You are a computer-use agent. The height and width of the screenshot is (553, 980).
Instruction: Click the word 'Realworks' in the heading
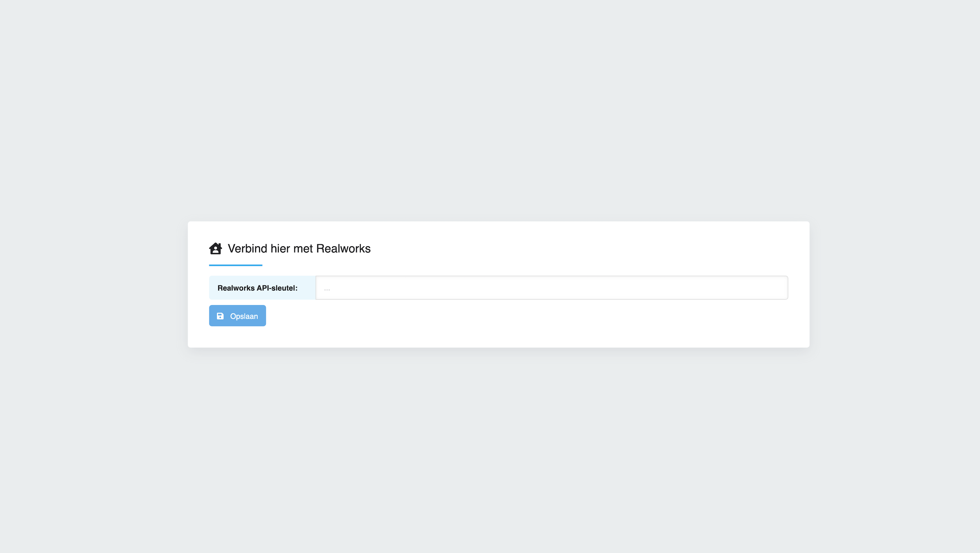click(x=343, y=249)
